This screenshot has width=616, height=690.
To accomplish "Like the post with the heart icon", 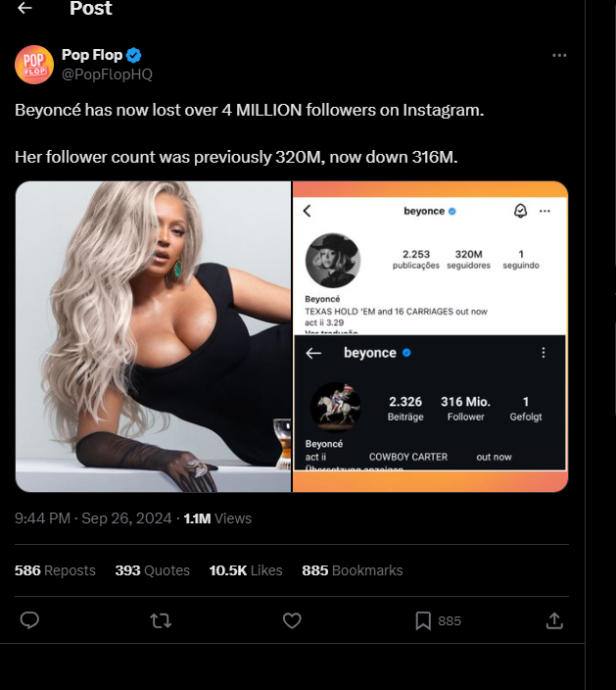I will [x=291, y=620].
